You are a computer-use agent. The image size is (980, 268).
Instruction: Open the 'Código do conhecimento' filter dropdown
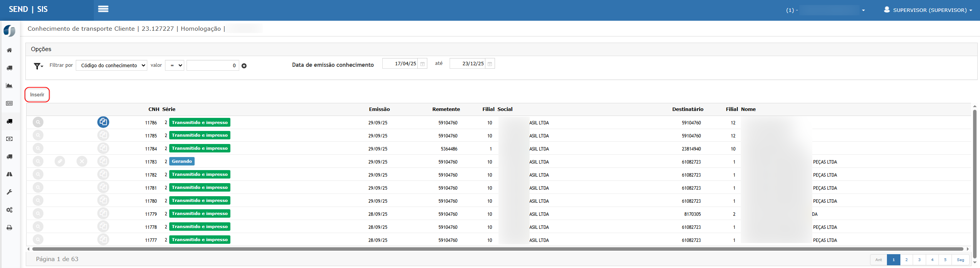[112, 66]
